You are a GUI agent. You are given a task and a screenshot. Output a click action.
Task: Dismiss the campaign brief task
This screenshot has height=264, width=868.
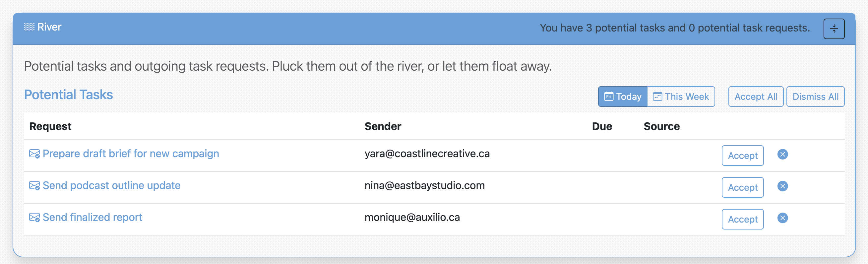(x=782, y=155)
